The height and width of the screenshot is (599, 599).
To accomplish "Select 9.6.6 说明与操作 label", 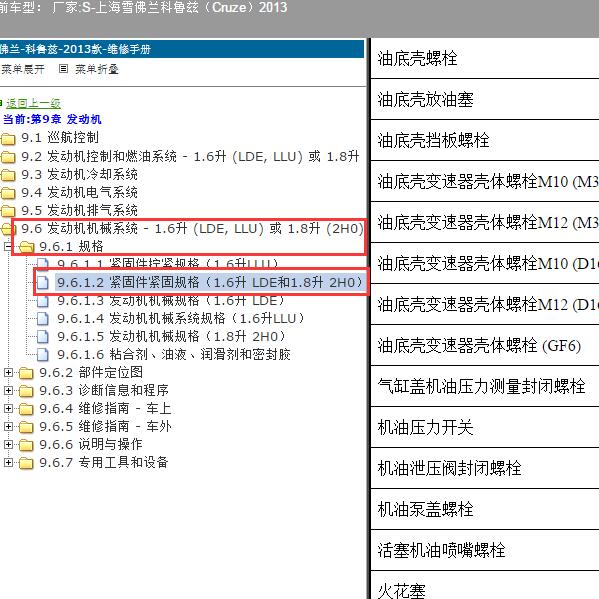I will coord(91,444).
